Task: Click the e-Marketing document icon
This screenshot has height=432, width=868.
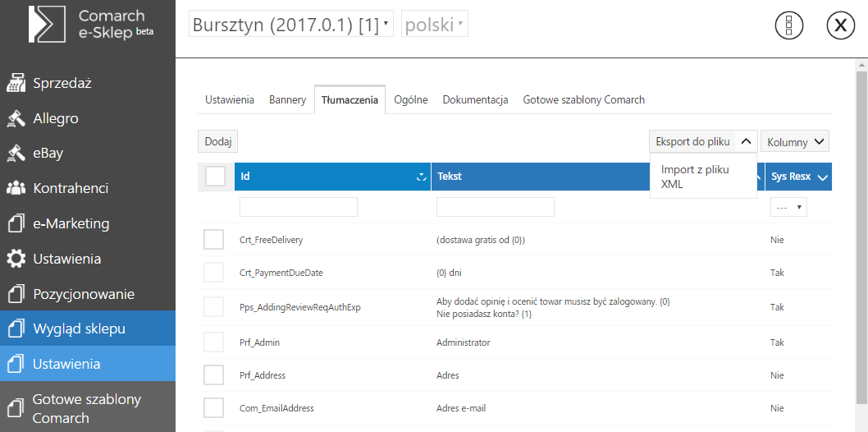Action: (16, 223)
